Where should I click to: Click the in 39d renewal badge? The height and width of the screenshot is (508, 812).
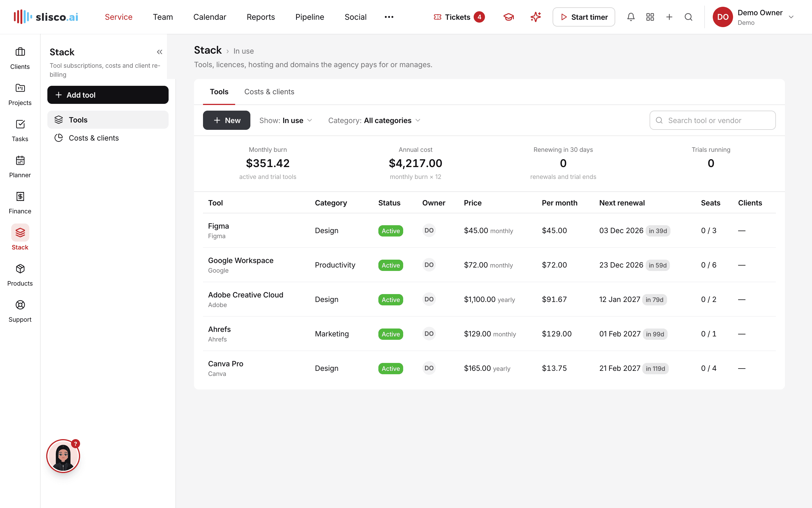[658, 231]
